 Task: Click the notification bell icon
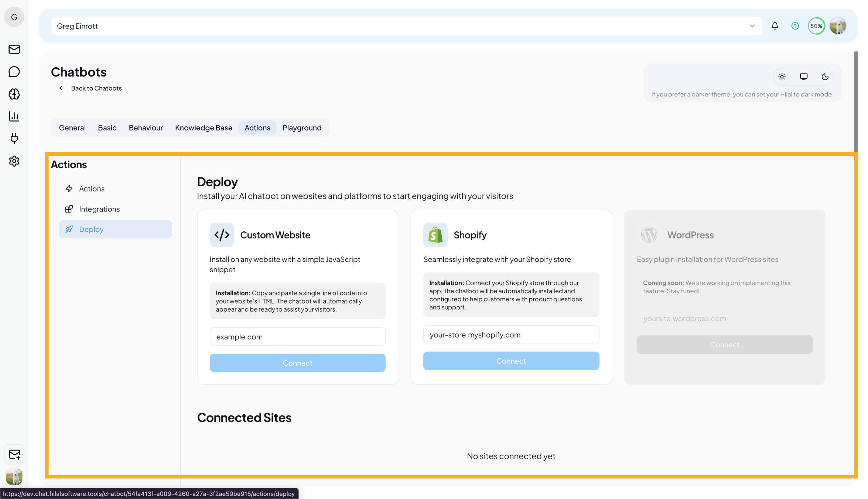point(775,26)
